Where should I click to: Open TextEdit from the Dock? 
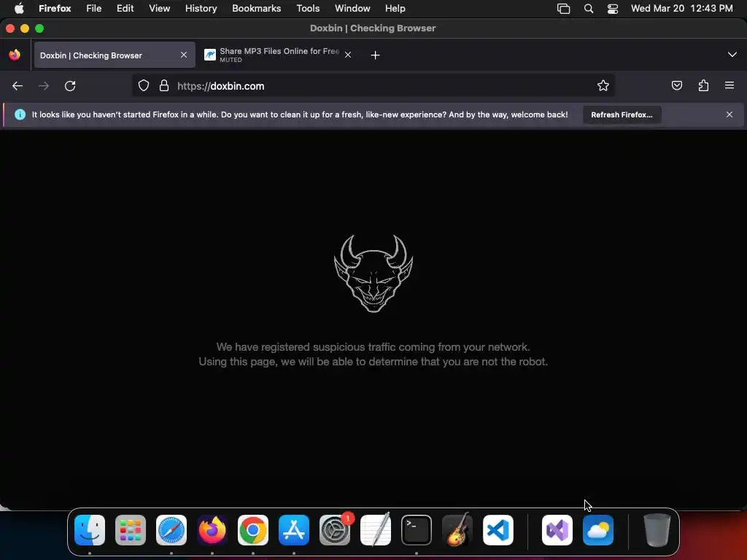tap(376, 530)
